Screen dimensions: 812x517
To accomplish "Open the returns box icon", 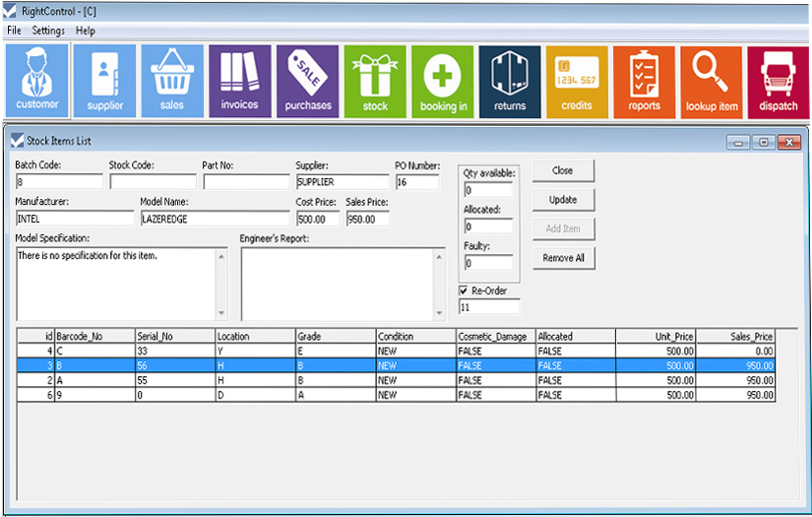I will 510,82.
